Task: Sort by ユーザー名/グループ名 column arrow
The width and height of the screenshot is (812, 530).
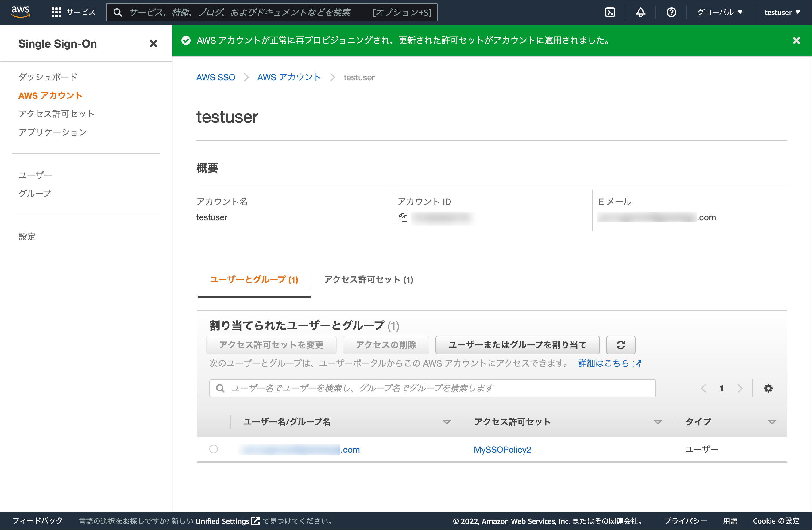Action: (447, 422)
